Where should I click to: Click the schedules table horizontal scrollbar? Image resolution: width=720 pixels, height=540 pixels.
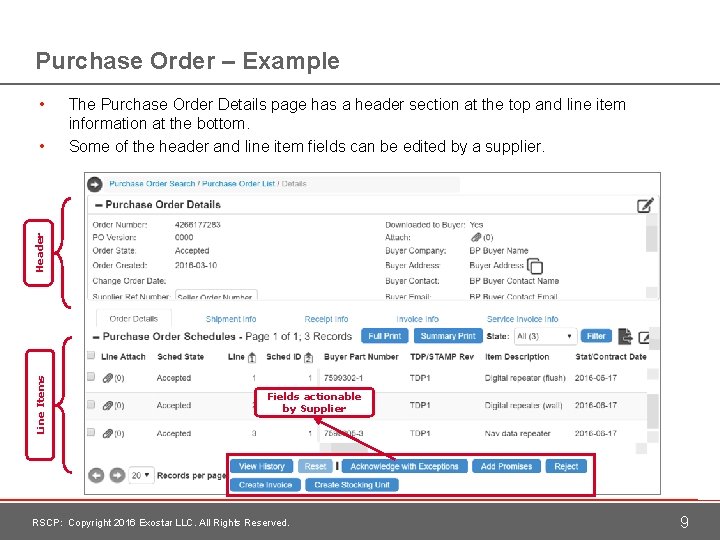[x=349, y=447]
